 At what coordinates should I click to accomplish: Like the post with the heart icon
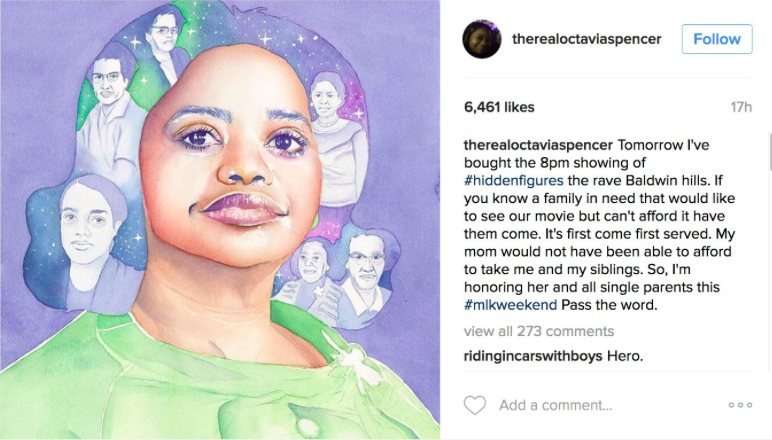pos(475,405)
